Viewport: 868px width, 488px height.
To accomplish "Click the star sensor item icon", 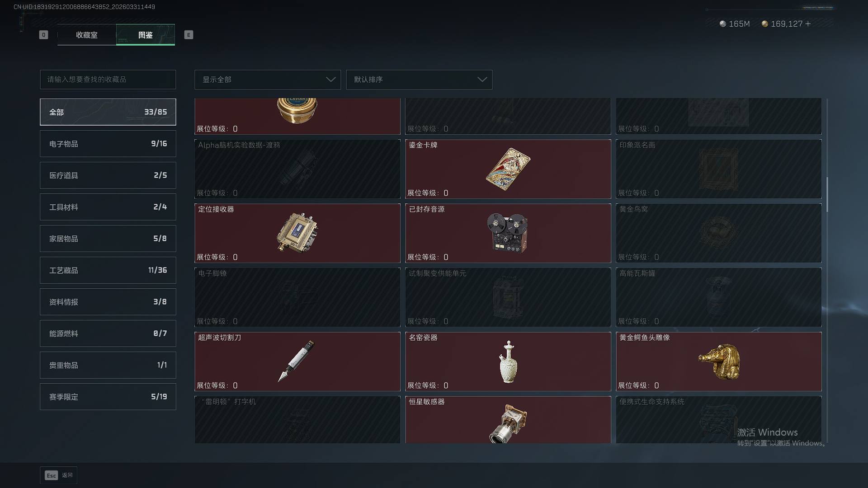I will coord(508,423).
